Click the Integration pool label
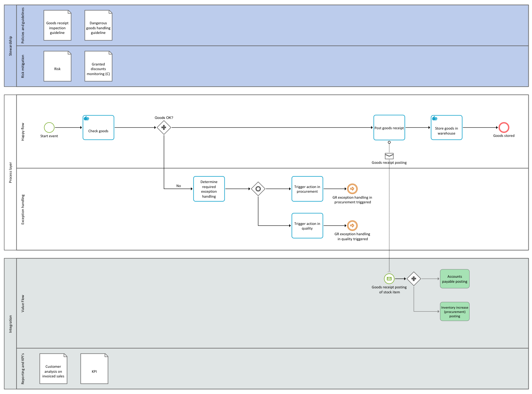 click(x=10, y=324)
